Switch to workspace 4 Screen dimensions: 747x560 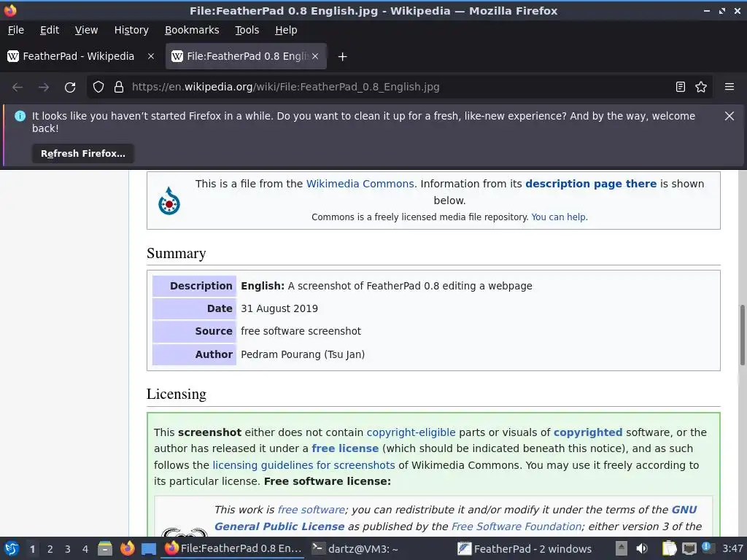coord(85,549)
